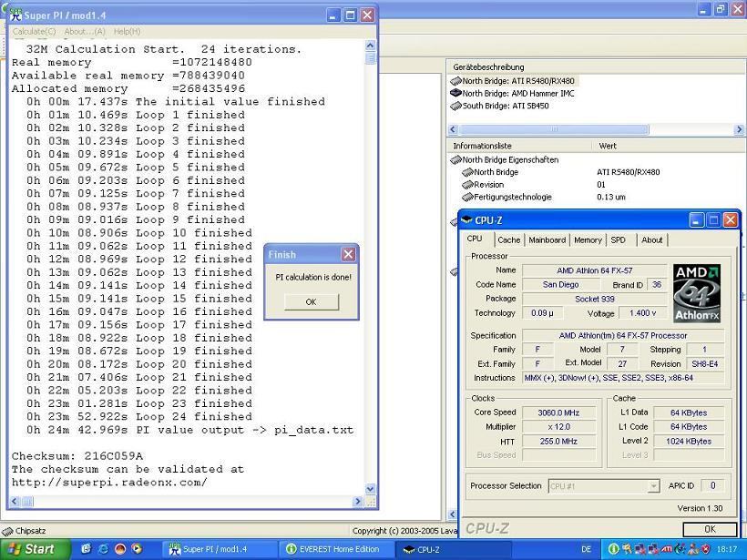Switch to SPD tab in CPU-Z
The width and height of the screenshot is (747, 560).
coord(619,240)
